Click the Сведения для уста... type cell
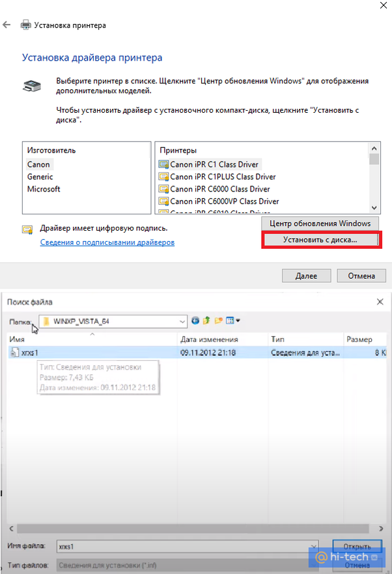 click(305, 352)
